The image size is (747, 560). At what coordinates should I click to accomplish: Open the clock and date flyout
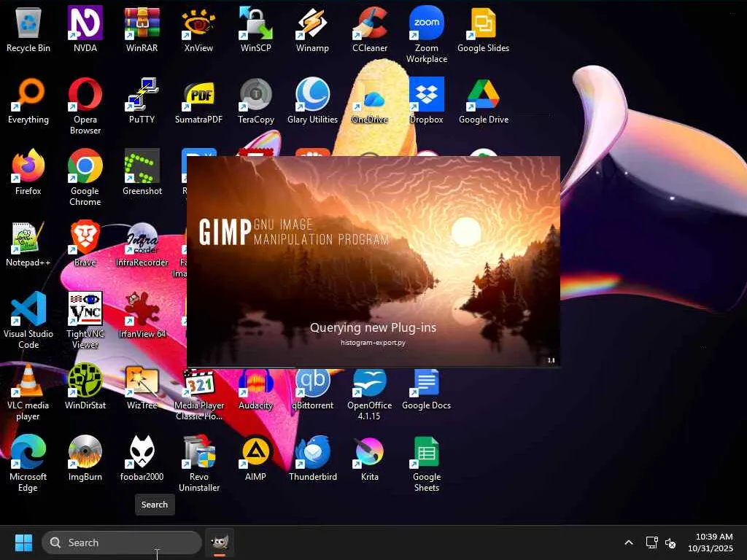(710, 542)
